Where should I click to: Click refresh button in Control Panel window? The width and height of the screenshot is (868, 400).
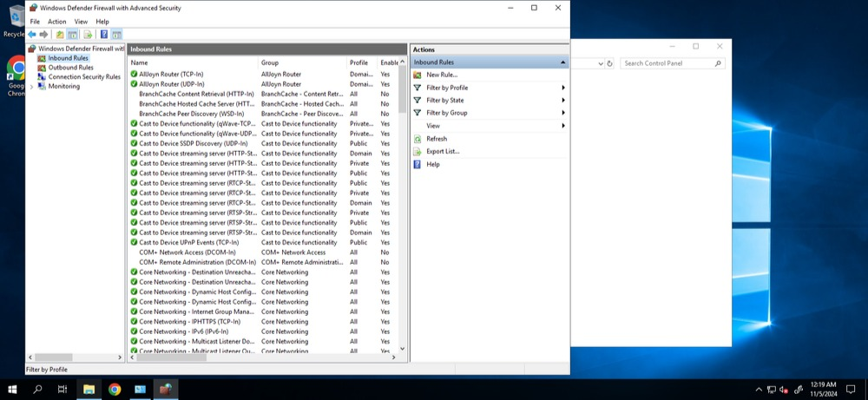(609, 63)
